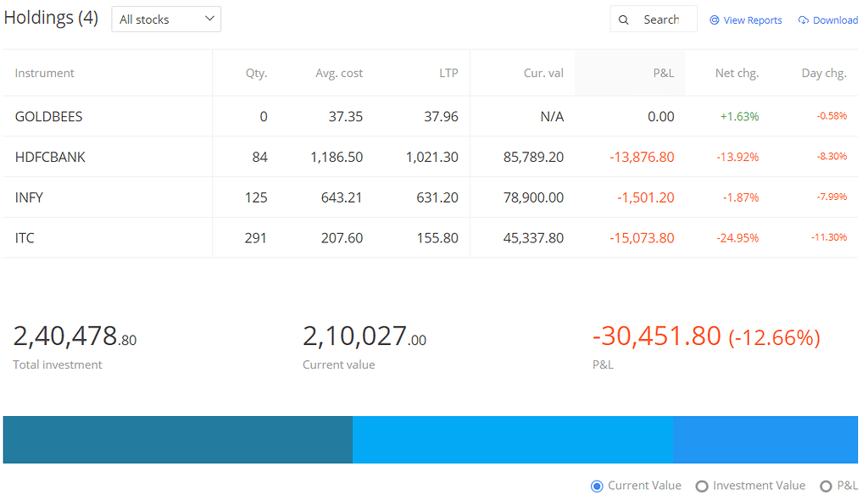The image size is (868, 500).
Task: Select the Investment Value radio button
Action: [x=702, y=486]
